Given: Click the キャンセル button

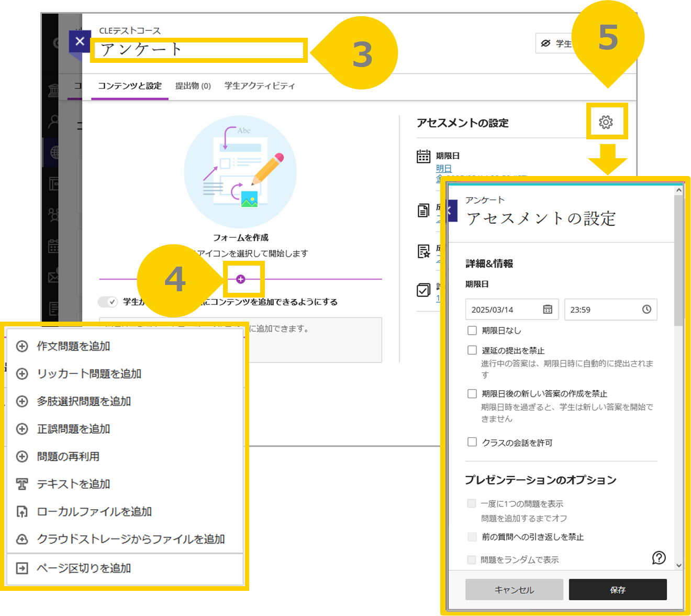Looking at the screenshot, I should pos(514,590).
